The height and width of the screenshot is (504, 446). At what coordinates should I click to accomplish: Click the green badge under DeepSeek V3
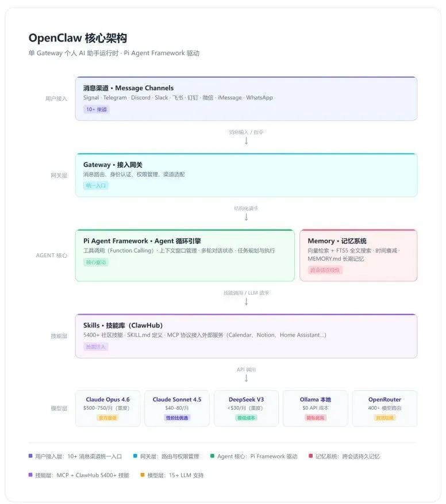(247, 418)
